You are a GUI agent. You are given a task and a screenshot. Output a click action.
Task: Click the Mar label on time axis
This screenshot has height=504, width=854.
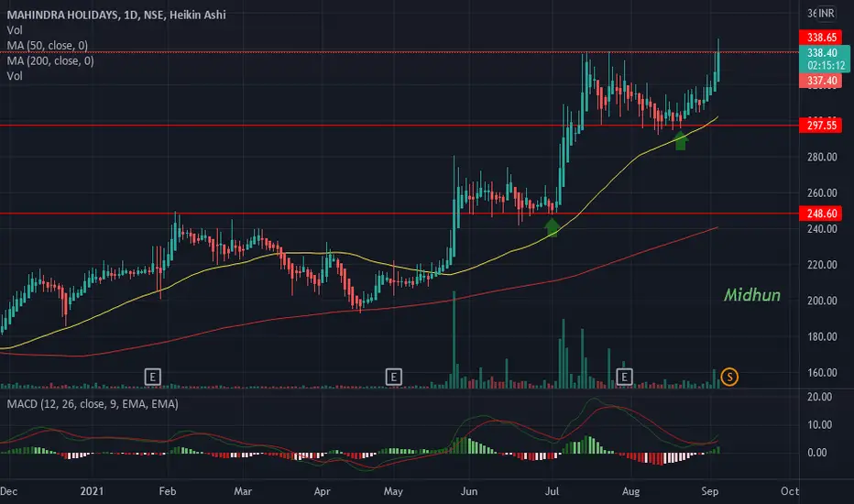point(243,491)
